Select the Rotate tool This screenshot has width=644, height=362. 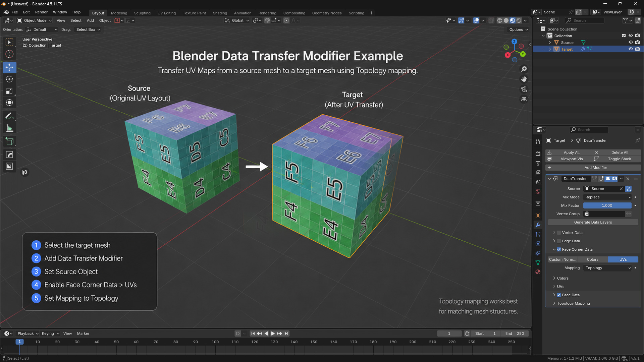point(9,79)
